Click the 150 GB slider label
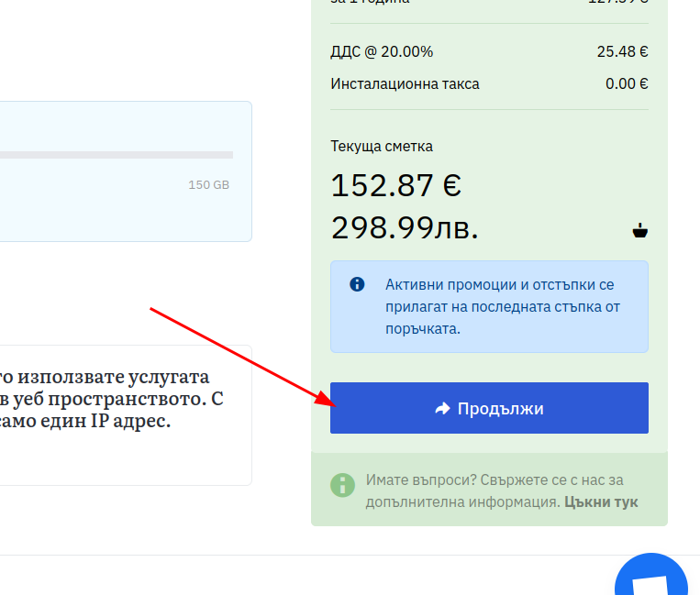Screen dimensions: 700x595 pos(208,185)
